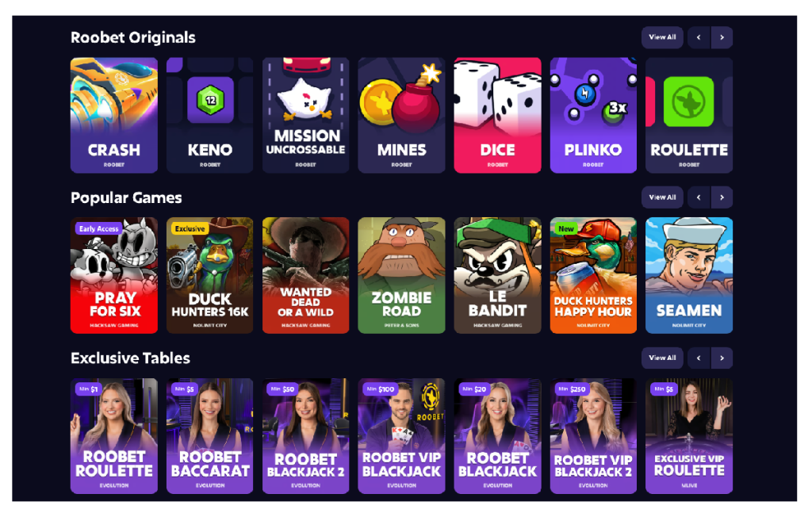Open Duck Hunters 16K exclusive game
The image size is (812, 517).
coord(209,275)
